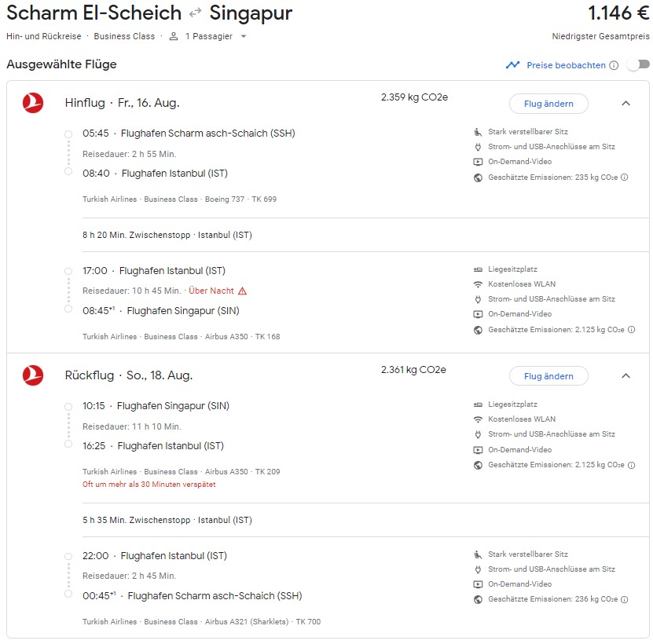Click Turkish Airlines logo on Hinflug
Screen dimensions: 653x644
[33, 103]
